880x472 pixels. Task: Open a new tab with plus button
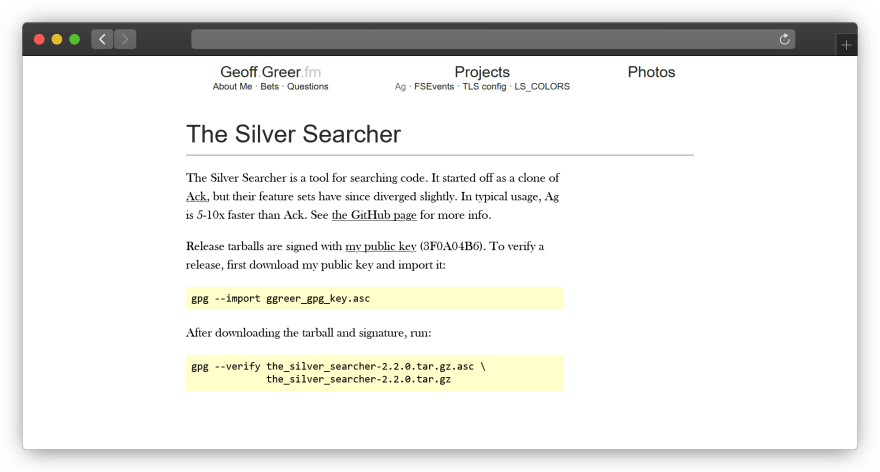tap(846, 45)
